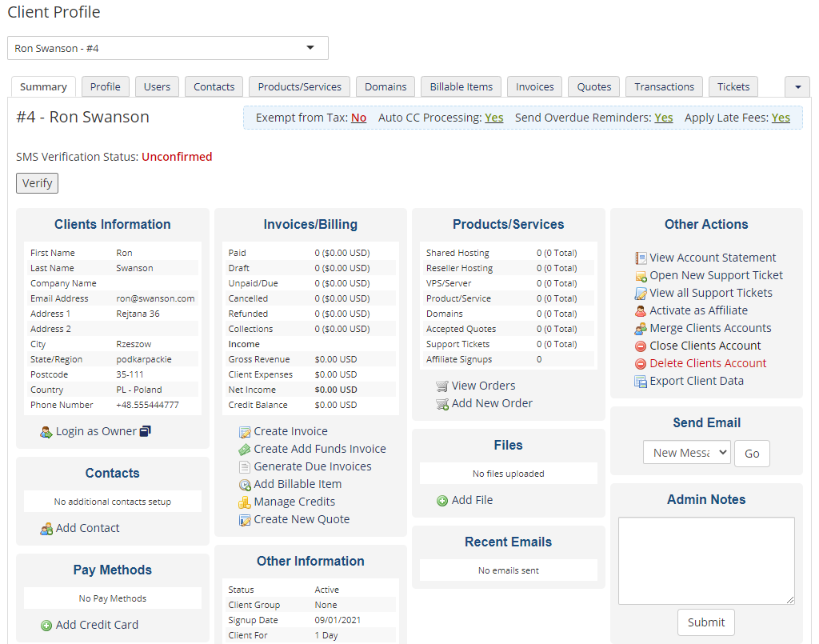Click the Export Client Data icon
This screenshot has width=819, height=644.
click(641, 382)
